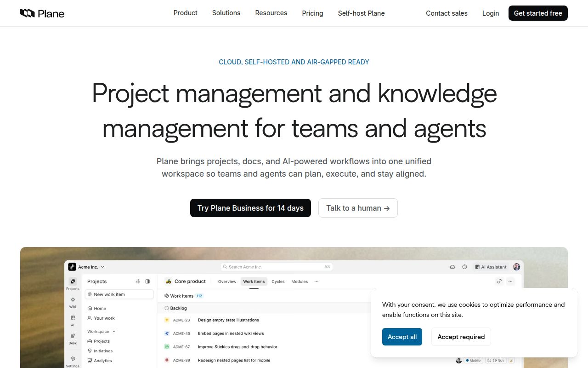Click the Acme Inc. workspace logo
Screen dimensions: 588x368
(x=72, y=267)
